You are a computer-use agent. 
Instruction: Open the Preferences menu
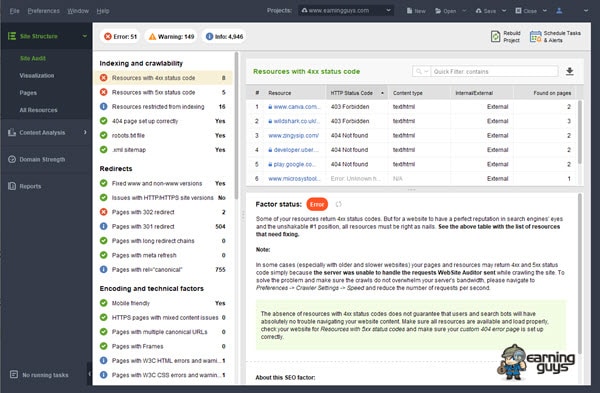[43, 11]
